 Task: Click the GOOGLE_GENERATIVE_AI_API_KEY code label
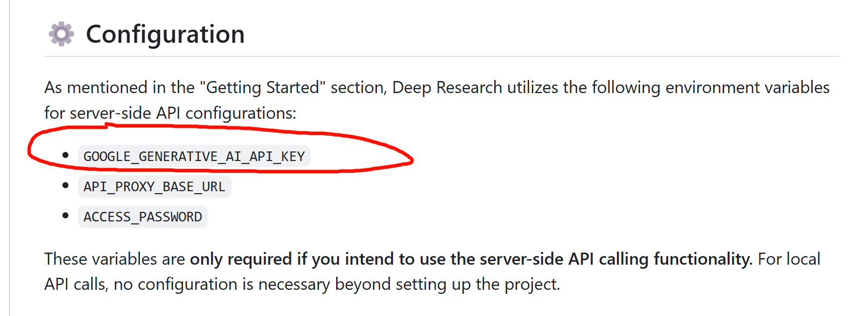pos(194,156)
